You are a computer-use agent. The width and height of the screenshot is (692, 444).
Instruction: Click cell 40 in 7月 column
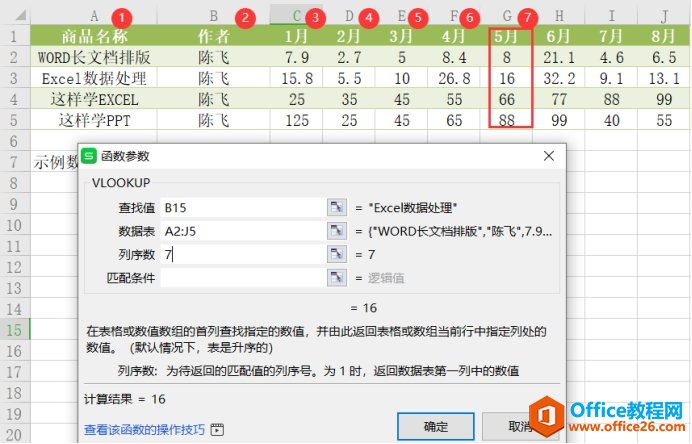[611, 120]
